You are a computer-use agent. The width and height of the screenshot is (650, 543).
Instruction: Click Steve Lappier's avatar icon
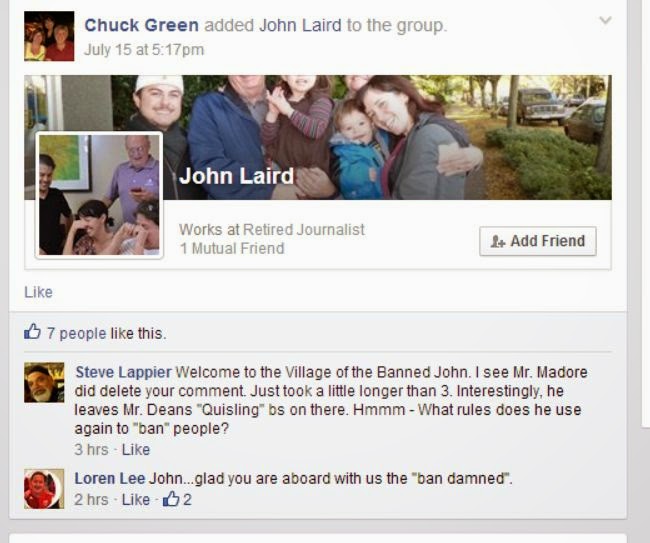coord(44,382)
